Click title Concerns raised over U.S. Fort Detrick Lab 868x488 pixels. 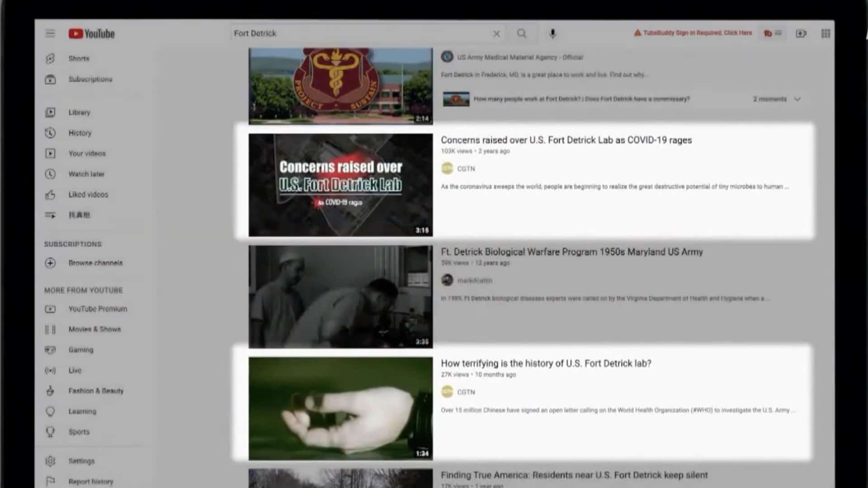pos(566,140)
